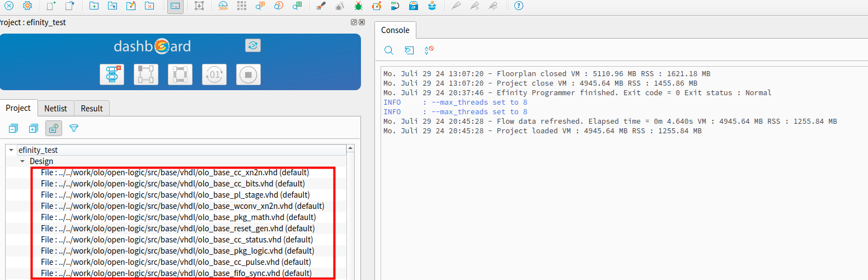Search the console with magnifier icon
This screenshot has height=280, width=868.
tap(388, 50)
